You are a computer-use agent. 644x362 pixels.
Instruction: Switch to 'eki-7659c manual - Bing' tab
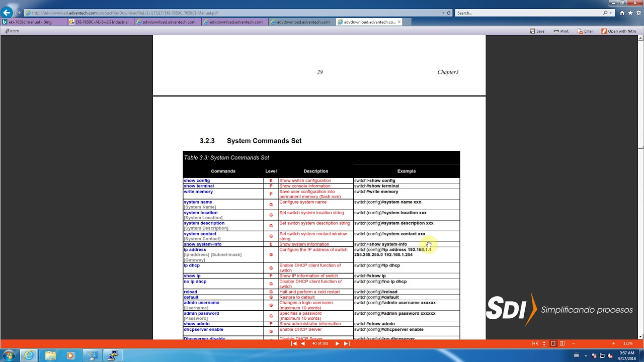coord(34,22)
